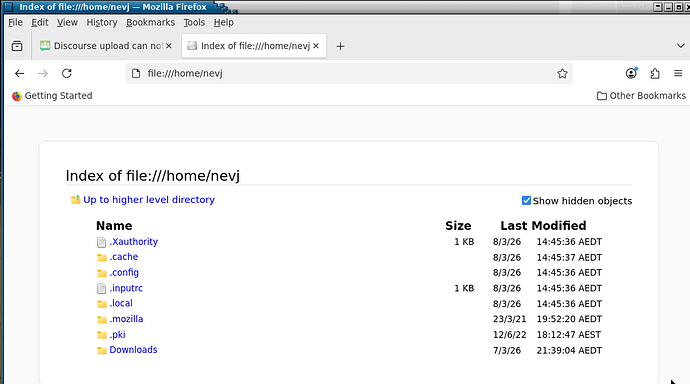The image size is (690, 384).
Task: Open Firefox View icon left of tabs
Action: [x=17, y=46]
